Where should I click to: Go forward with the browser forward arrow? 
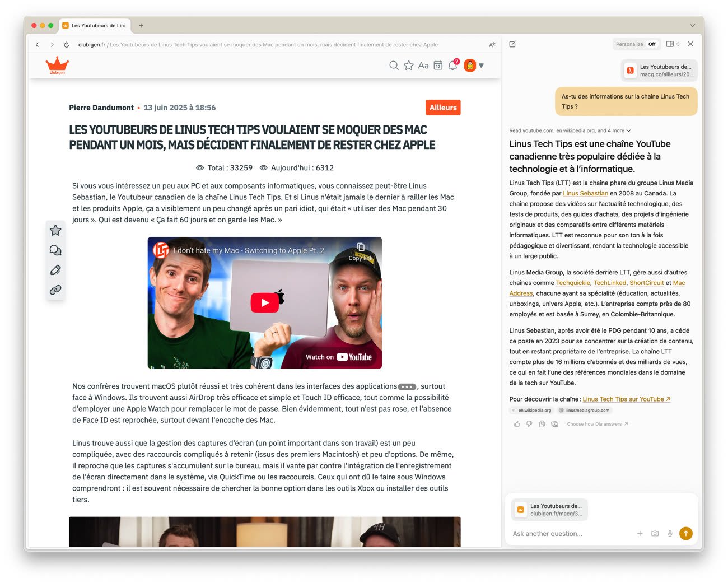52,45
